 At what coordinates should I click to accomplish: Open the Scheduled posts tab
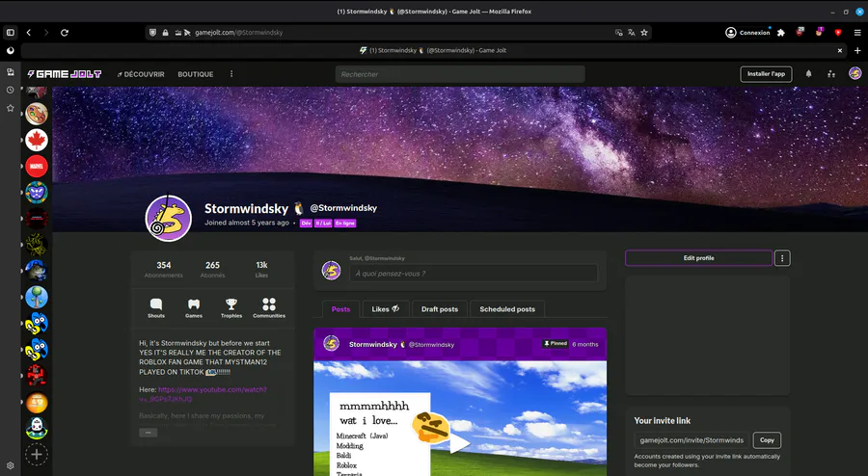click(x=507, y=309)
